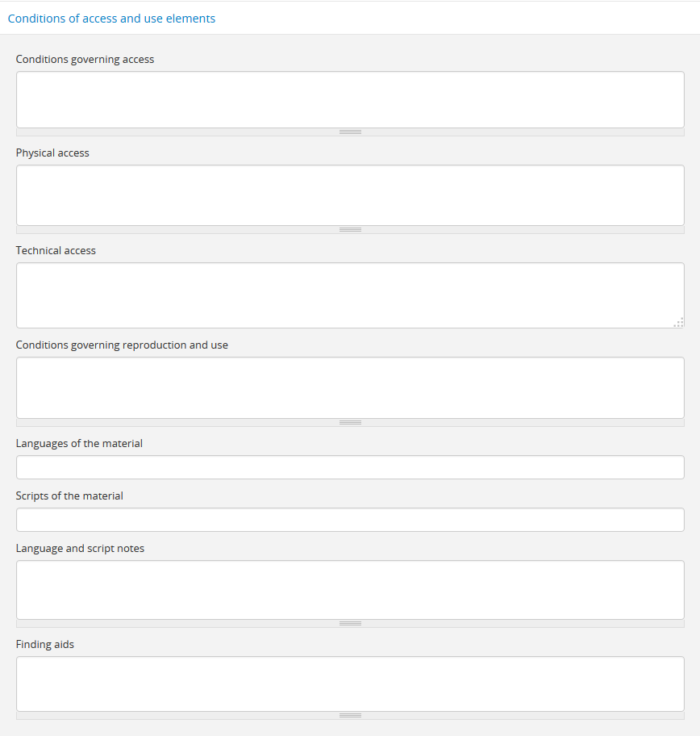Focus the Conditions governing reproduction and use box
Screen dimensions: 700x736
tap(350, 387)
